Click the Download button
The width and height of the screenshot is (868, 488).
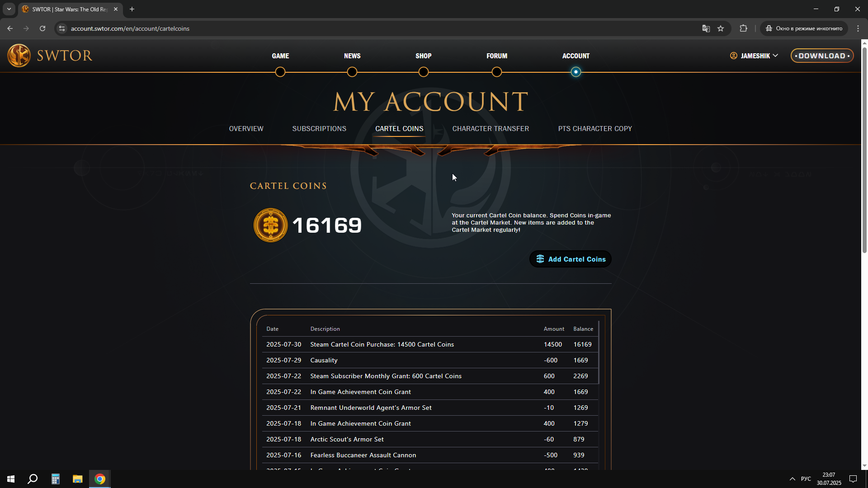click(x=822, y=56)
